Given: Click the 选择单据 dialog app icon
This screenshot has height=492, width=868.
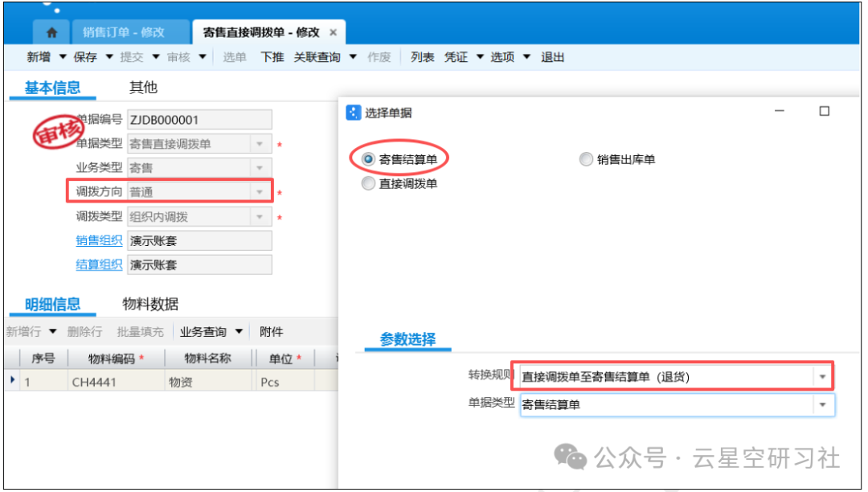Looking at the screenshot, I should (353, 113).
